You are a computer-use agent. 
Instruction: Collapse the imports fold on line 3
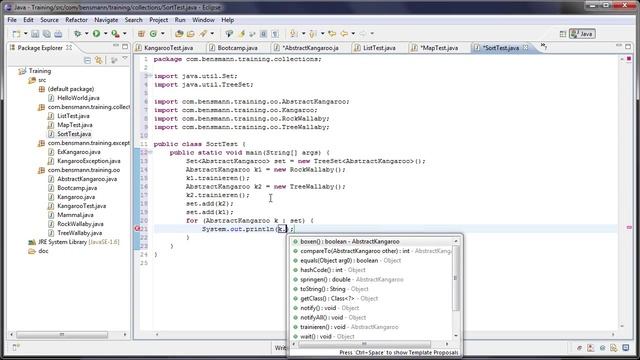150,76
